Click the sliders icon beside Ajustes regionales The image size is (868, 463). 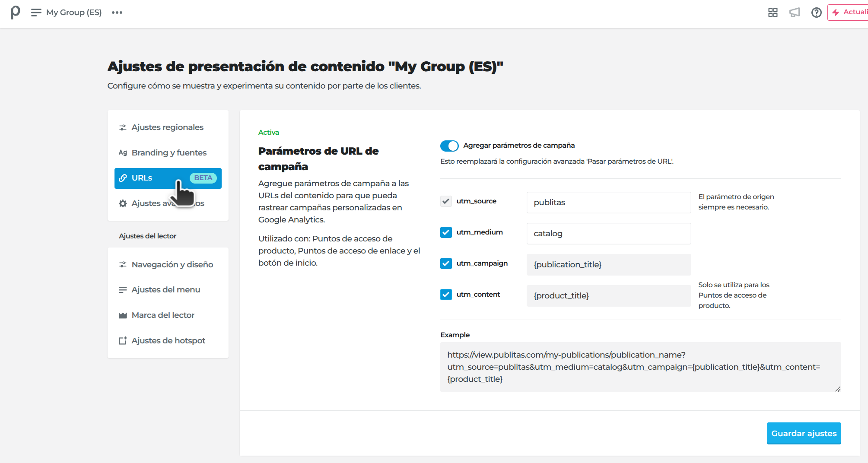(x=123, y=127)
